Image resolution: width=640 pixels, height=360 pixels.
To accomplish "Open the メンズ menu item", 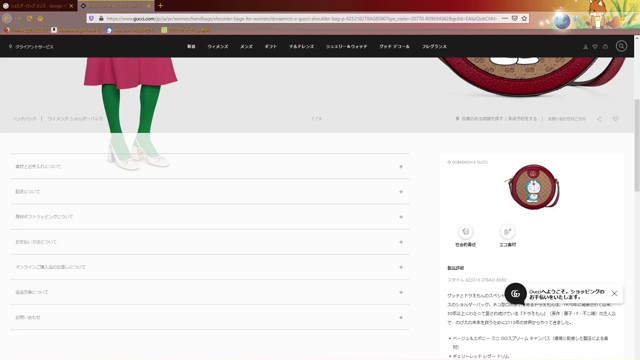I will pyautogui.click(x=246, y=47).
